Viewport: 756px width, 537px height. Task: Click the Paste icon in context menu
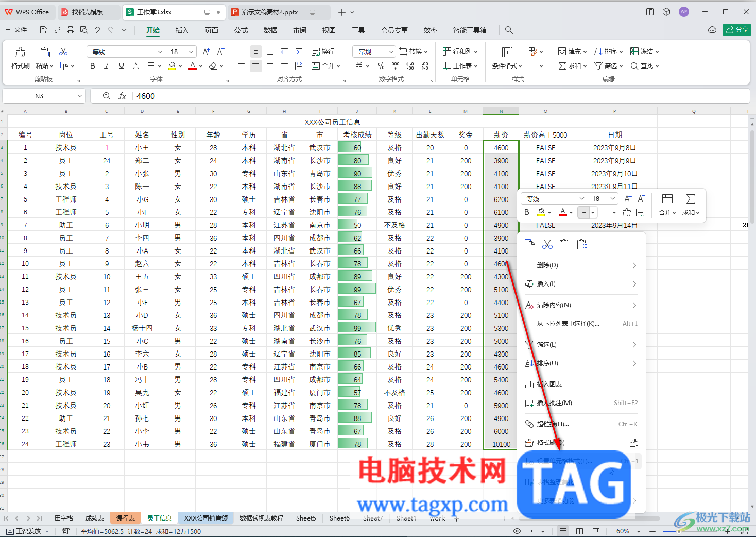(565, 244)
